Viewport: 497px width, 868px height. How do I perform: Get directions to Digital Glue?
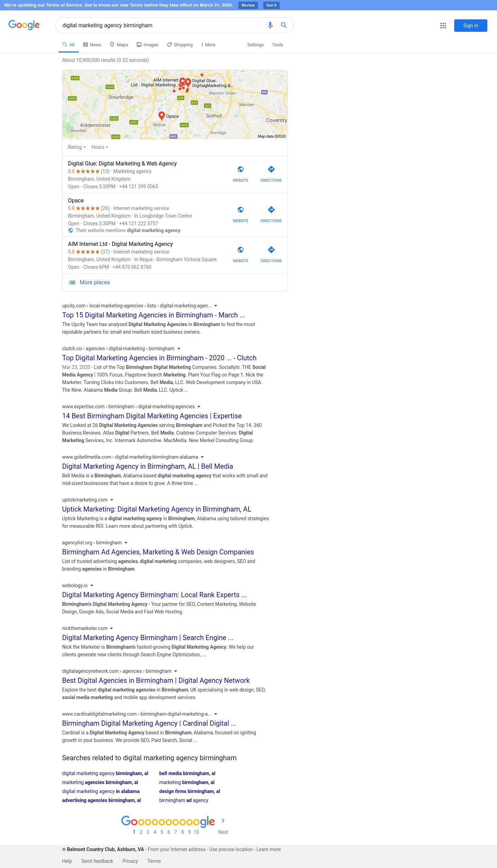(271, 169)
